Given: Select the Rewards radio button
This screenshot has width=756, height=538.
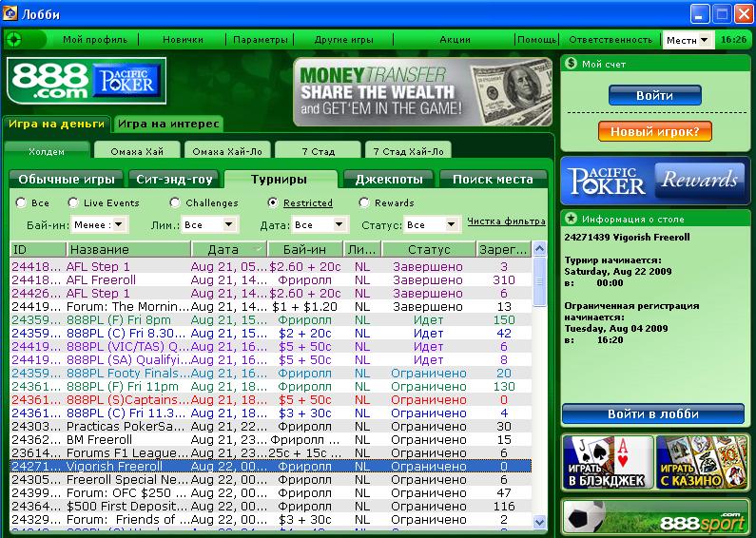Looking at the screenshot, I should point(364,202).
